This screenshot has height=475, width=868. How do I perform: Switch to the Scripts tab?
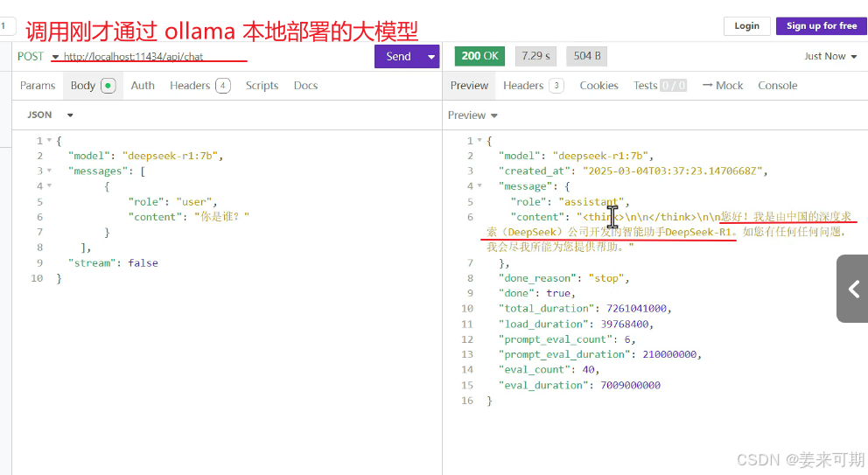tap(262, 86)
